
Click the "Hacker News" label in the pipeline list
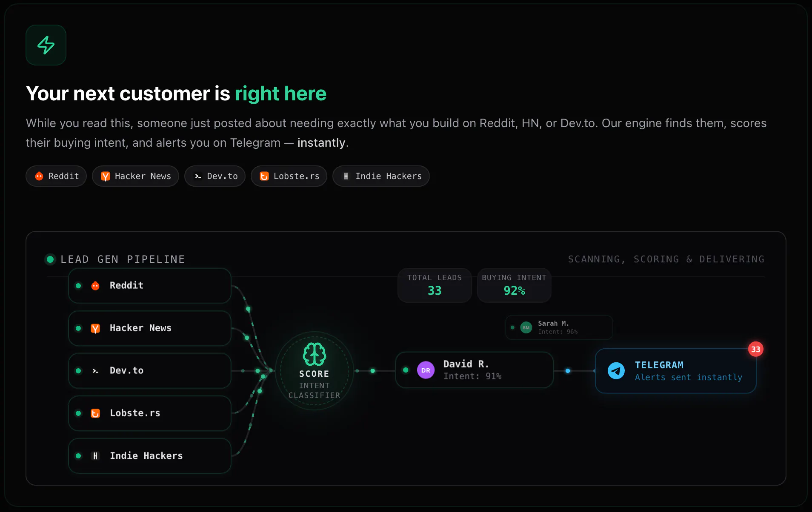click(x=140, y=328)
